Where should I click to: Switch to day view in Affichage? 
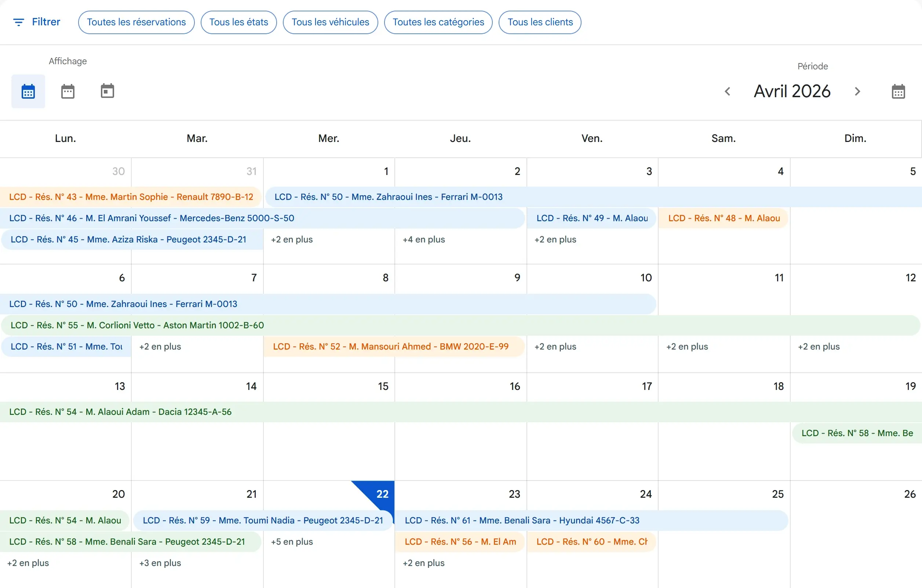tap(107, 91)
